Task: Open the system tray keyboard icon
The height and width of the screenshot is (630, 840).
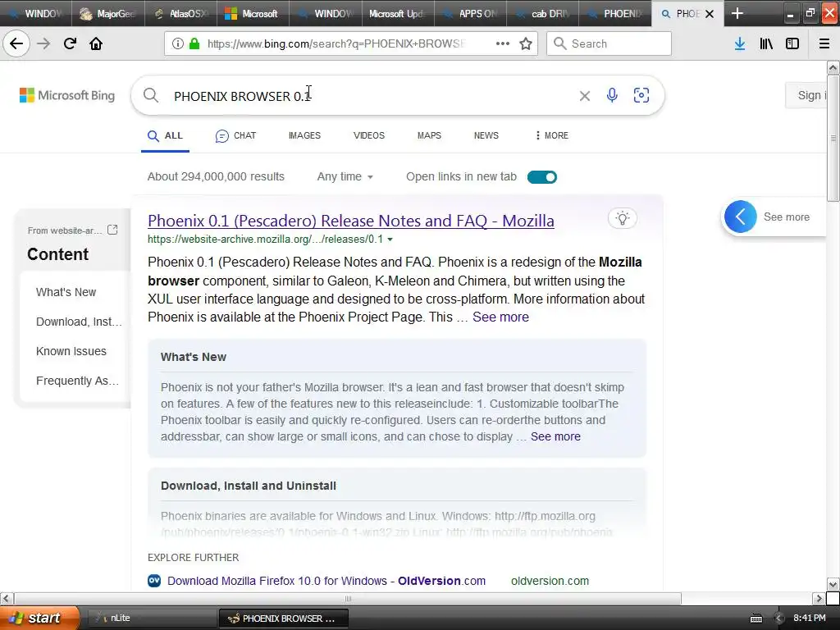Action: (x=756, y=619)
